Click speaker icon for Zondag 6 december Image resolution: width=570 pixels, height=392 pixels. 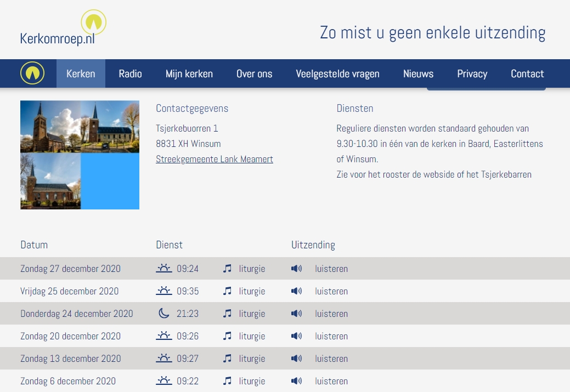pyautogui.click(x=297, y=381)
